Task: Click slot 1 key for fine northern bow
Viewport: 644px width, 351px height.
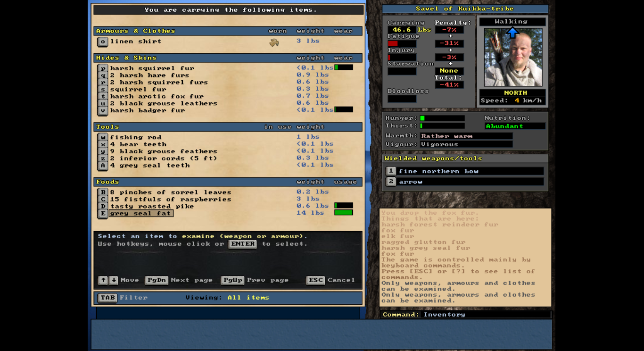Action: 391,171
